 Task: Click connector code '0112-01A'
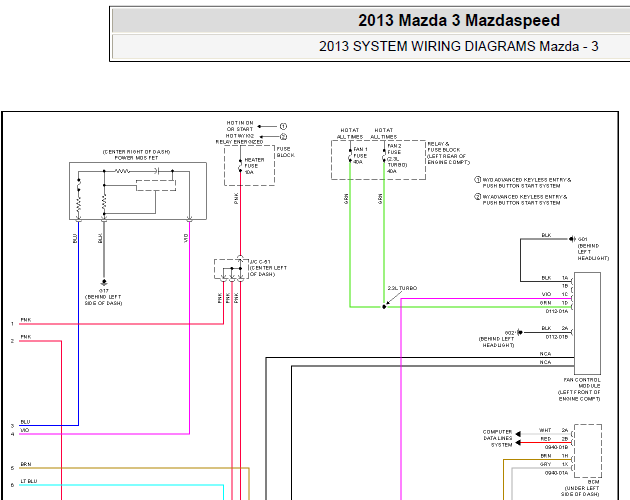pyautogui.click(x=557, y=311)
